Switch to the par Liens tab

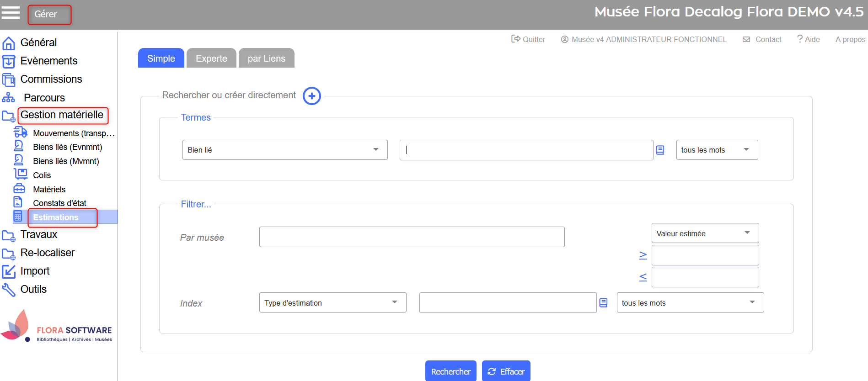click(x=266, y=58)
